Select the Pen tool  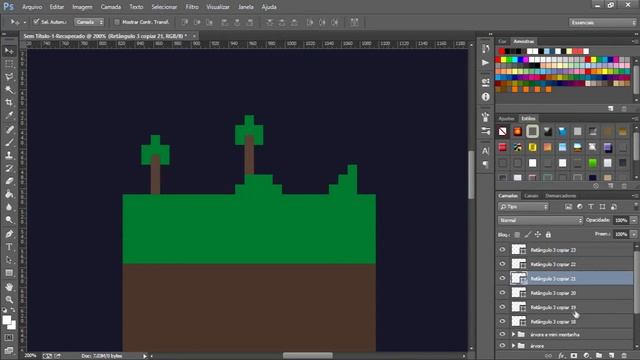[x=9, y=234]
